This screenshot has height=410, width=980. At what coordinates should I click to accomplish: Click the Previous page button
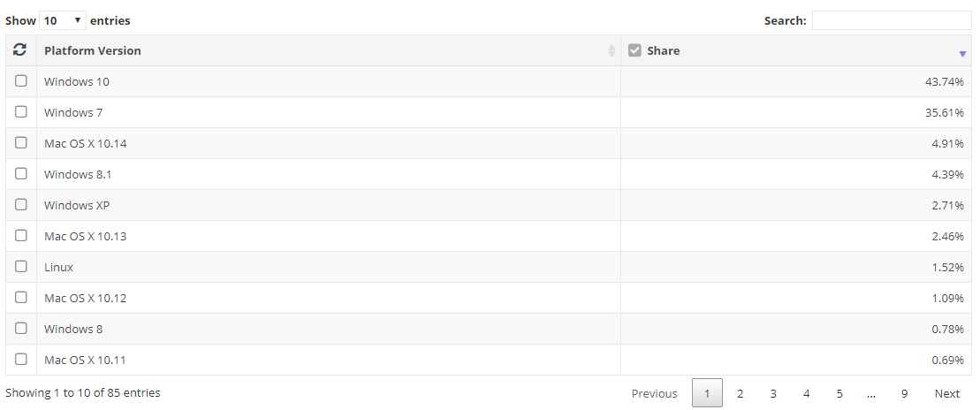pos(654,393)
